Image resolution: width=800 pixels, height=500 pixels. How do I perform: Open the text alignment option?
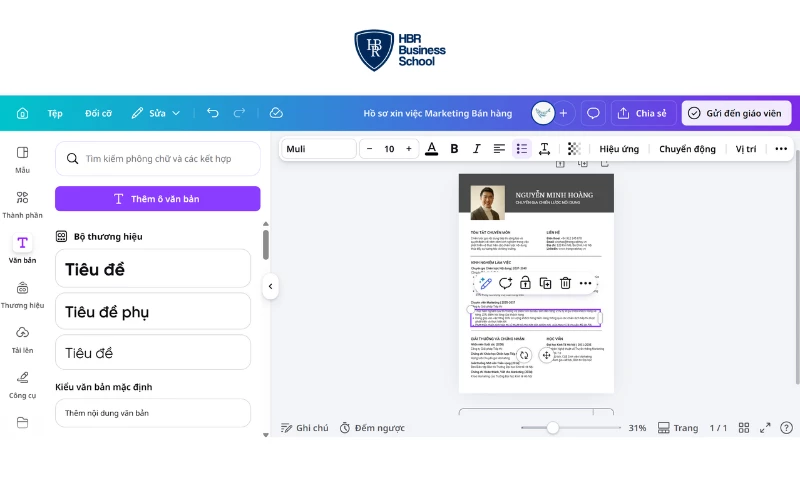499,149
